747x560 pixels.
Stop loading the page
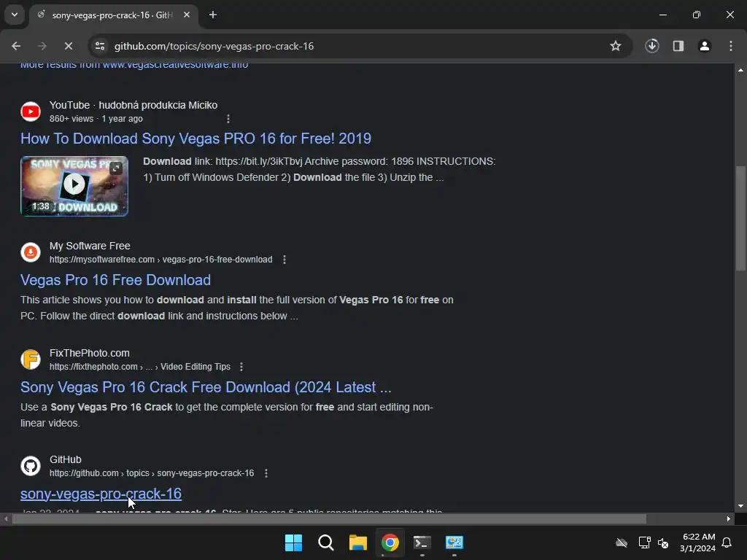(69, 46)
